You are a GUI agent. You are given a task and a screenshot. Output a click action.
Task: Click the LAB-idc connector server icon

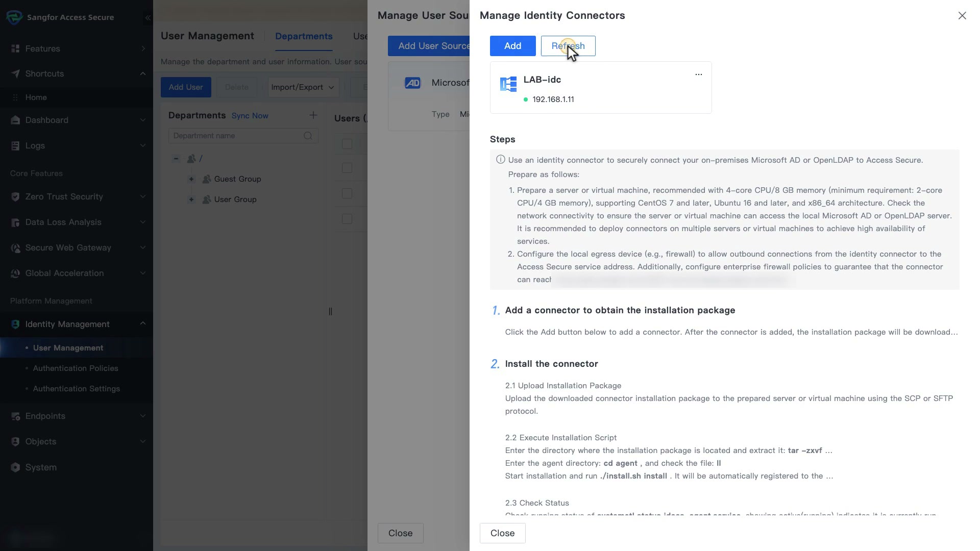coord(508,84)
